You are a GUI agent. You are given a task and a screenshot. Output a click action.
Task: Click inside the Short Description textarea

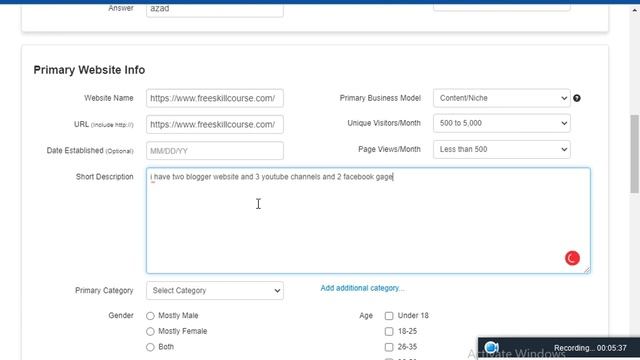368,220
